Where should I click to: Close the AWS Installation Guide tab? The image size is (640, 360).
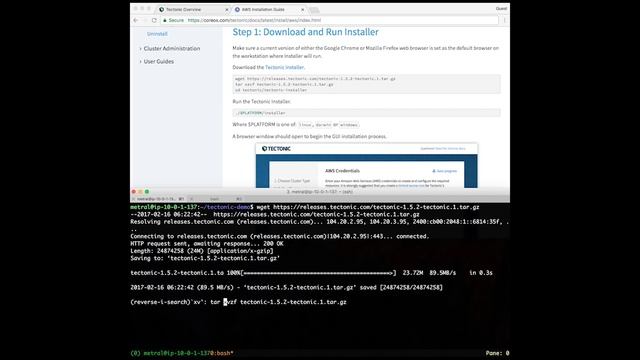302,9
